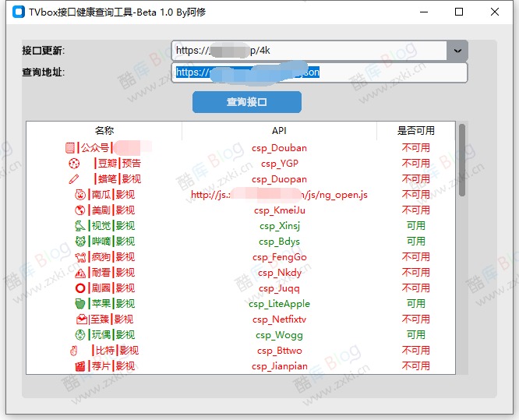
Task: Click 可用 status in csp_Xinsj row
Action: click(416, 226)
